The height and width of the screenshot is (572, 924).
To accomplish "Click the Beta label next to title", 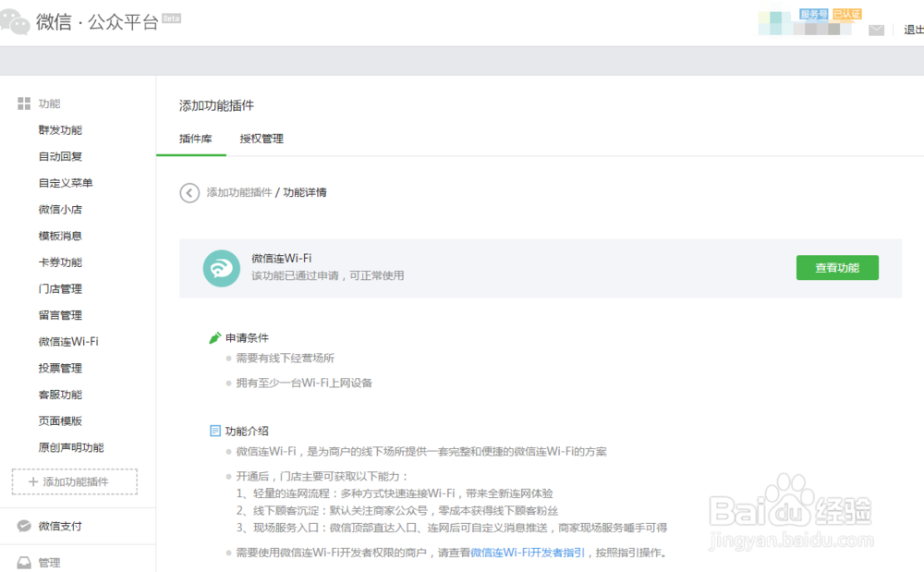I will click(172, 18).
